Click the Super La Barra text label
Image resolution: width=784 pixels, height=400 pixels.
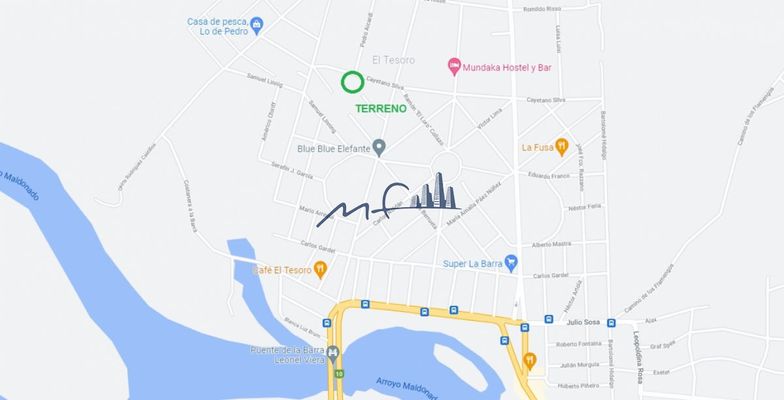tap(472, 264)
